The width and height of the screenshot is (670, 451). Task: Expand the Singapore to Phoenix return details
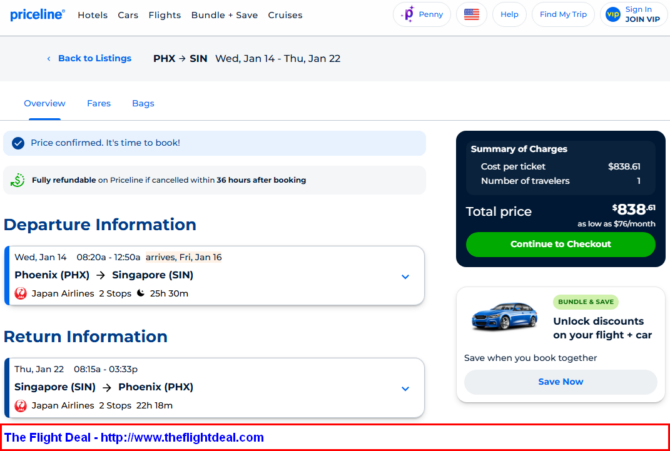pos(406,389)
